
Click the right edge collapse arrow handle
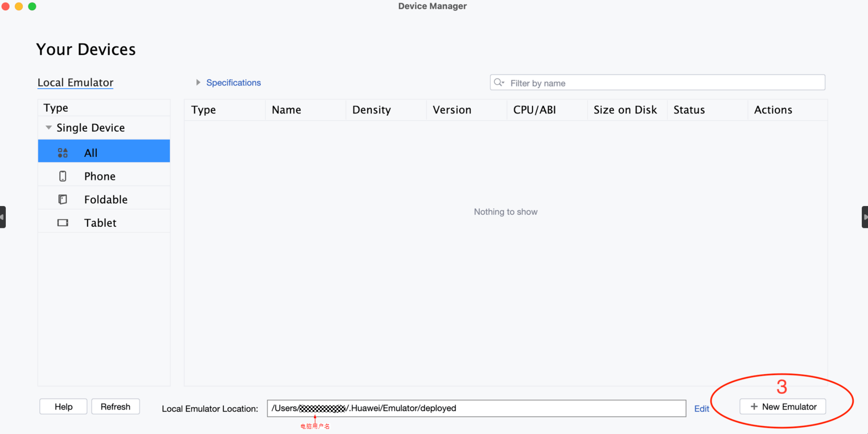tap(865, 217)
